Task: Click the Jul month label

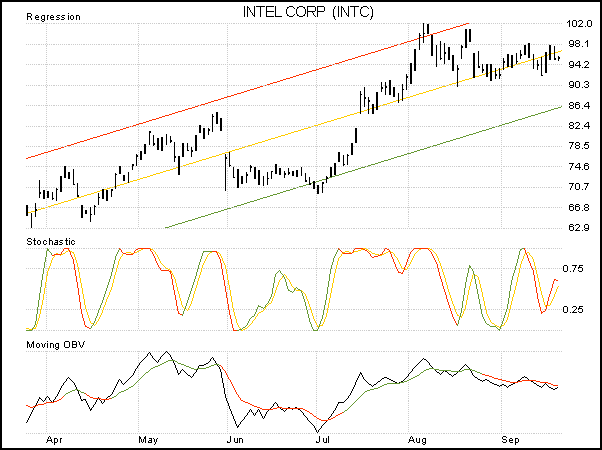Action: tap(323, 440)
